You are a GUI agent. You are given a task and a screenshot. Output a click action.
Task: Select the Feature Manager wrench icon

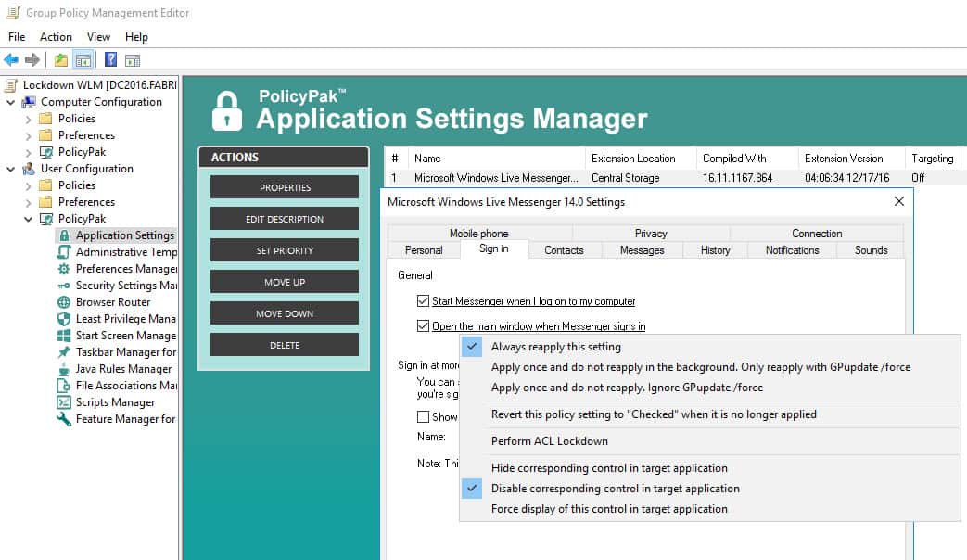pos(64,419)
